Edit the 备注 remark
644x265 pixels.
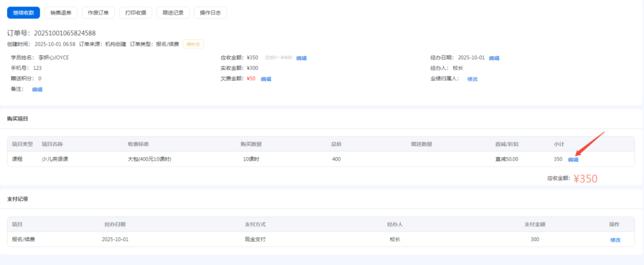click(37, 89)
